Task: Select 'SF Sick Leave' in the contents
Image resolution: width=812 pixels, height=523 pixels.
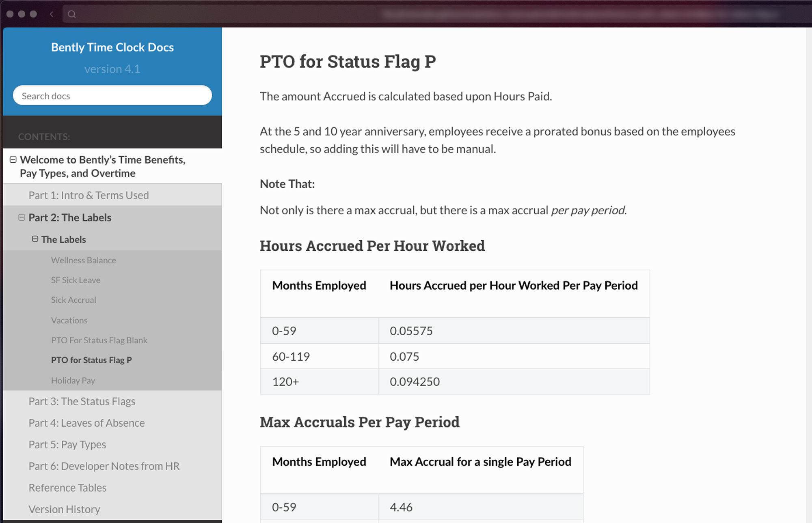Action: tap(76, 280)
